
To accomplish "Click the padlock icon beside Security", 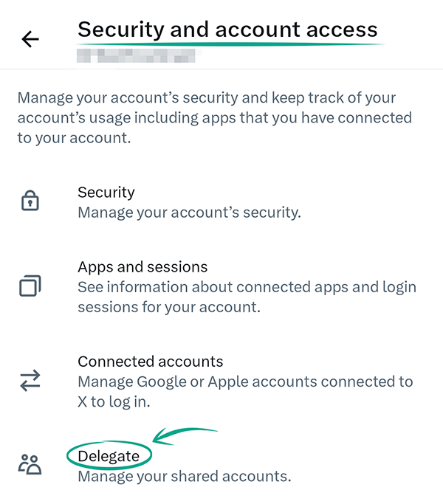I will (30, 201).
